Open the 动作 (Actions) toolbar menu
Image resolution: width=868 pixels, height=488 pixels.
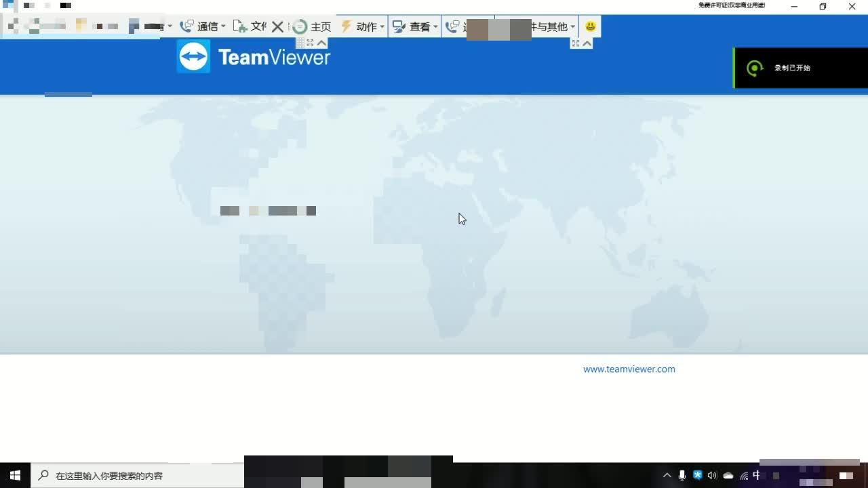pyautogui.click(x=362, y=26)
